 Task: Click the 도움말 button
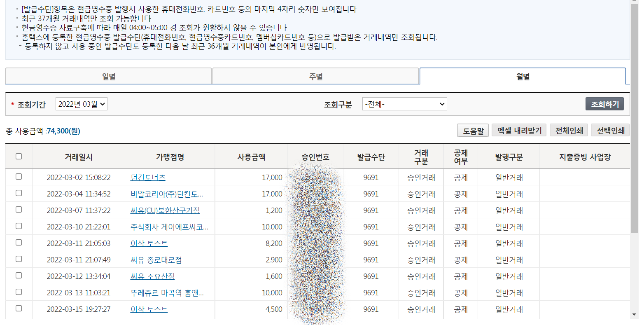click(x=473, y=131)
